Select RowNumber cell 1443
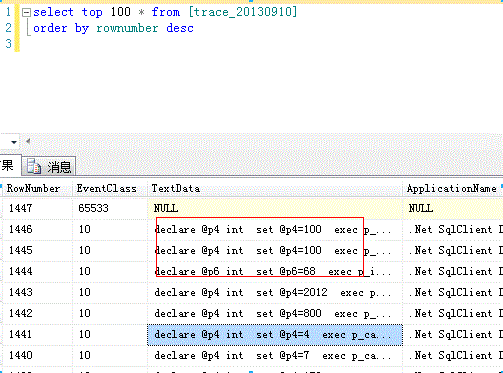Viewport: 503px width, 373px height. click(37, 293)
